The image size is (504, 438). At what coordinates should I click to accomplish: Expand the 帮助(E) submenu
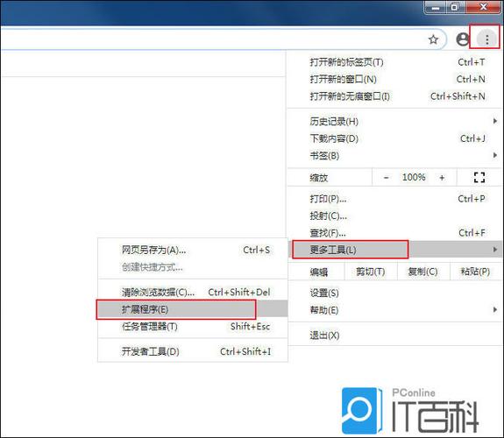point(395,310)
